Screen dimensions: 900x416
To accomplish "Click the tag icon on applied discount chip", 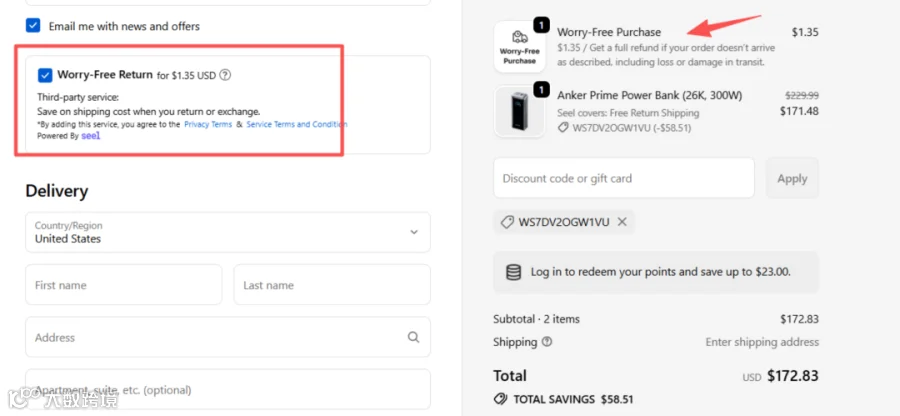I will (507, 223).
